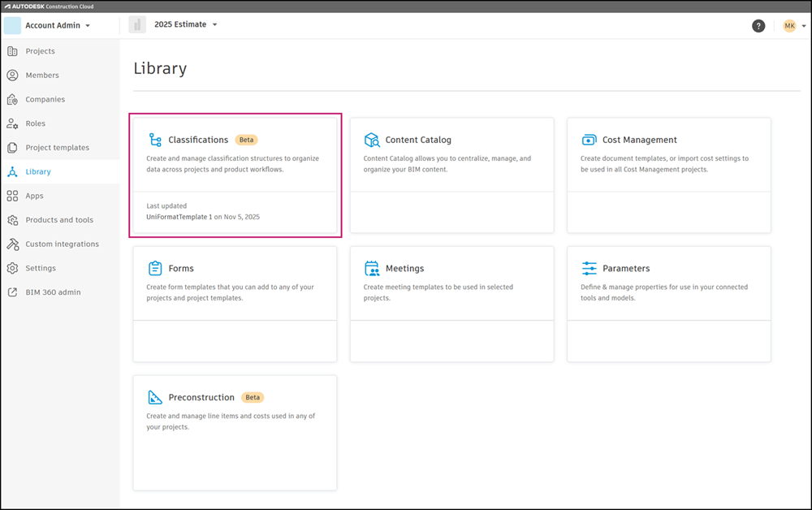Open the user profile dropdown arrow
The width and height of the screenshot is (812, 510).
tap(804, 26)
